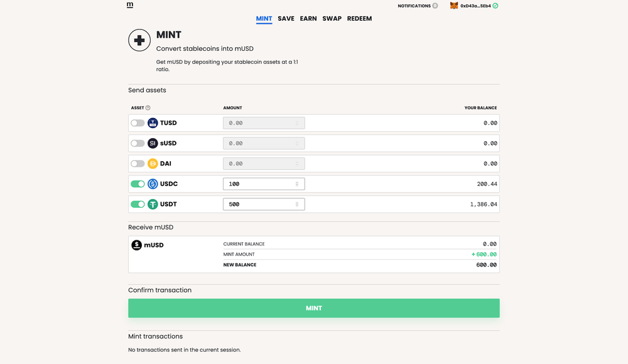
Task: Click the USDC amount field showing 100
Action: (x=264, y=184)
